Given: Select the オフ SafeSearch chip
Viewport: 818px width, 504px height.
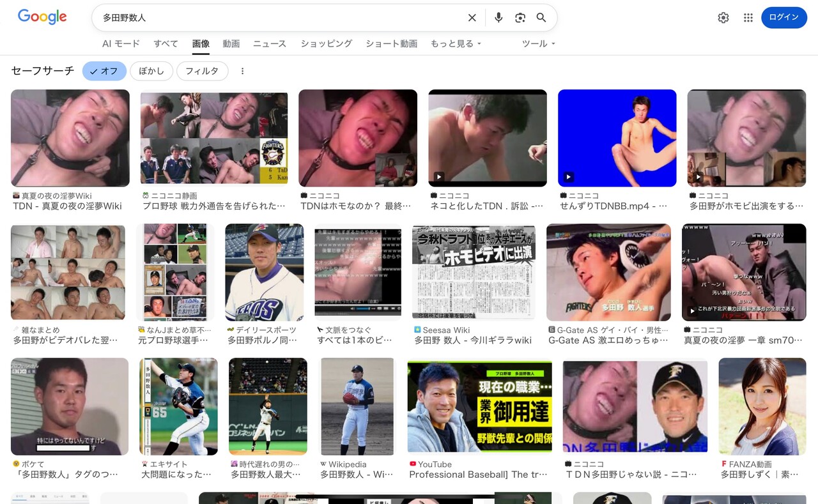Looking at the screenshot, I should pyautogui.click(x=104, y=71).
